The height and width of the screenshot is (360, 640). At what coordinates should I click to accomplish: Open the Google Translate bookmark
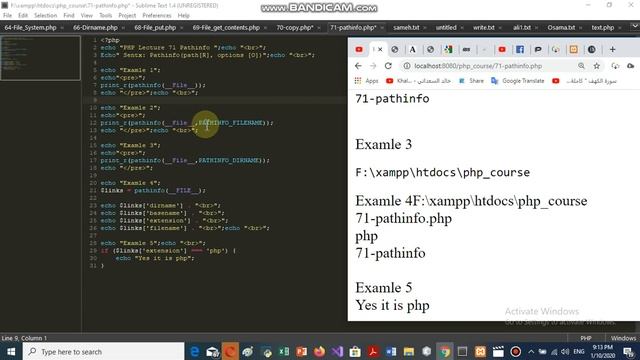pos(518,81)
